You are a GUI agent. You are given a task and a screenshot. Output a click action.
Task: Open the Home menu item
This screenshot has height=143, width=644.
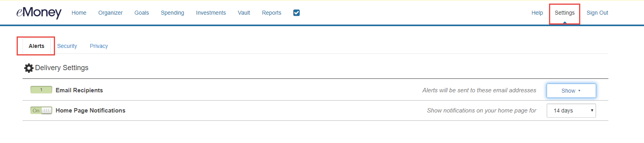[x=79, y=13]
